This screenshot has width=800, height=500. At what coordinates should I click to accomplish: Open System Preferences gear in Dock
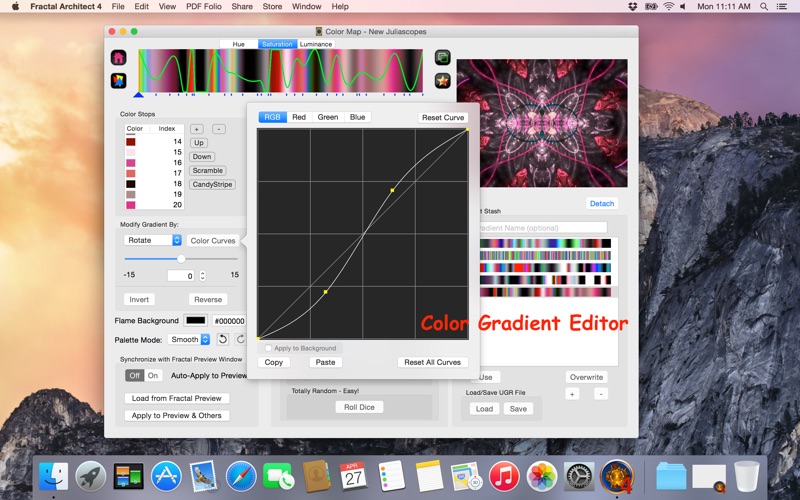[x=579, y=477]
